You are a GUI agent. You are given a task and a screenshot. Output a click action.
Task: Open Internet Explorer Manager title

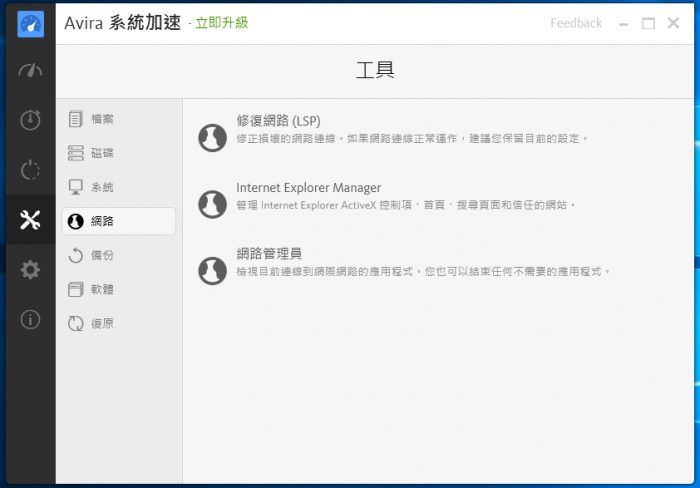(x=308, y=188)
